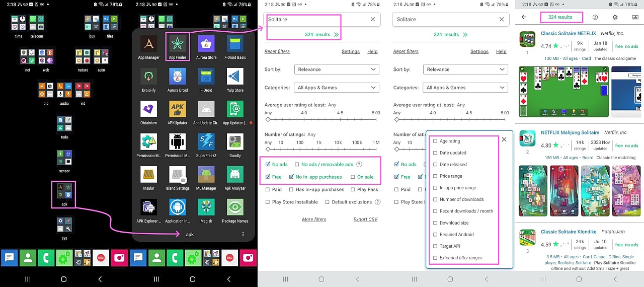Enable the 'Play Pass' checkbox
The image size is (644, 287).
[x=353, y=189]
